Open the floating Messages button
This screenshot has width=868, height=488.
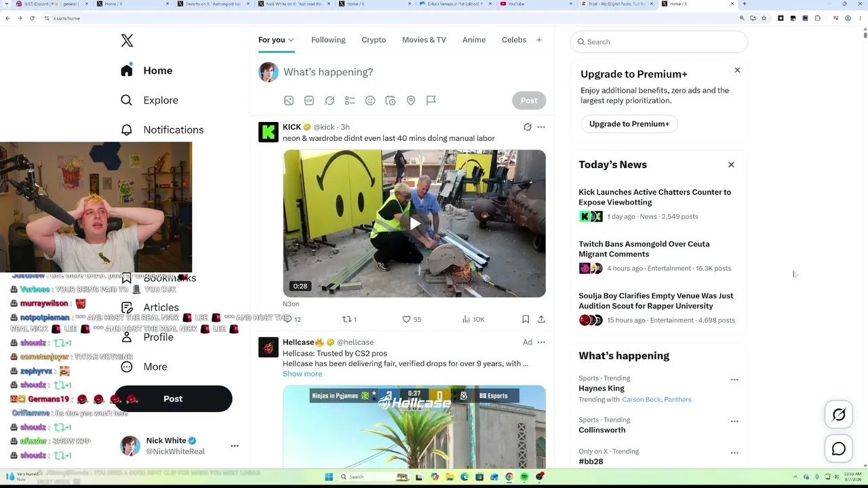coord(839,449)
